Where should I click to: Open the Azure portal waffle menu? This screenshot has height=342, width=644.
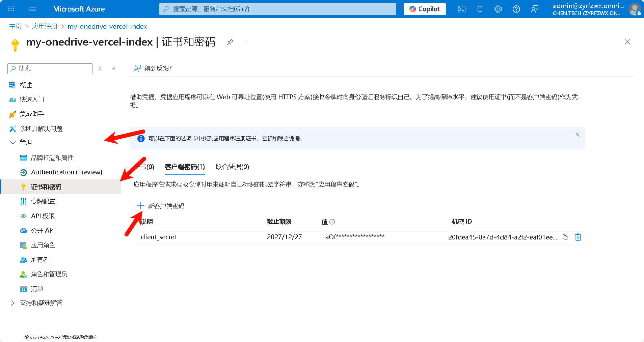pos(11,9)
